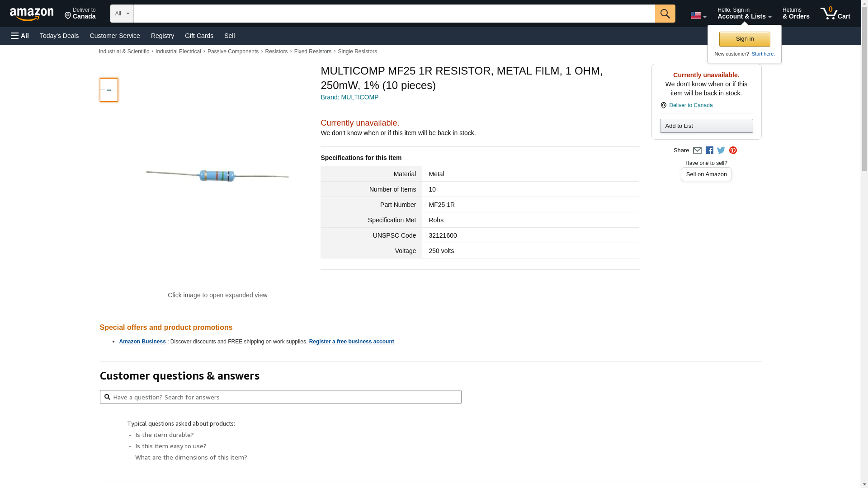Share on Facebook icon
The height and width of the screenshot is (488, 868).
tap(709, 150)
